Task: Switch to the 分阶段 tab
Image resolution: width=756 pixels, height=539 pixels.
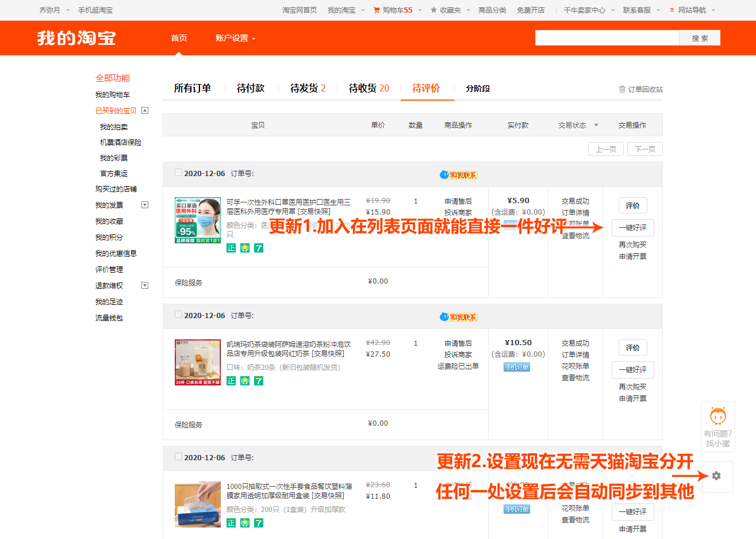Action: [478, 88]
